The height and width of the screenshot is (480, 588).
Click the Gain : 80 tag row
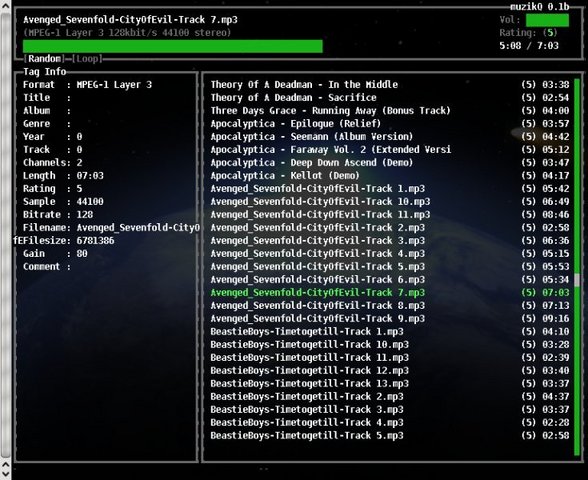point(55,254)
